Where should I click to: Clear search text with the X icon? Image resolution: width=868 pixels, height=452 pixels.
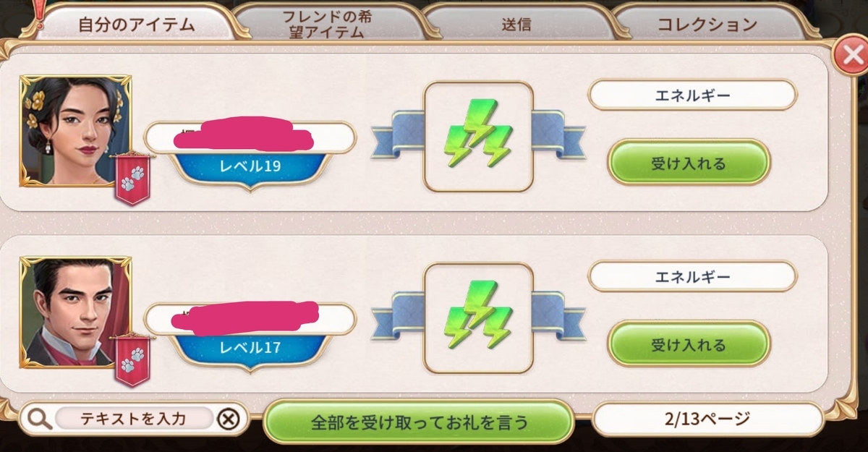[x=228, y=419]
